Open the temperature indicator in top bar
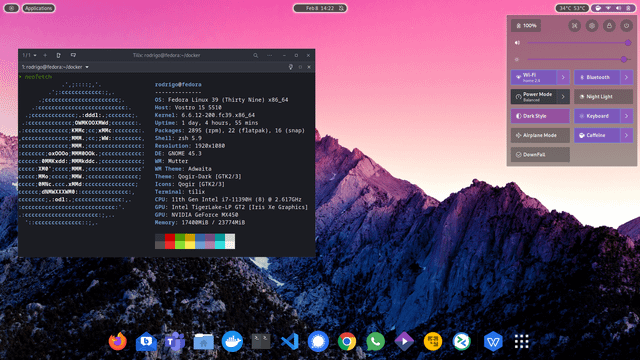 (572, 8)
